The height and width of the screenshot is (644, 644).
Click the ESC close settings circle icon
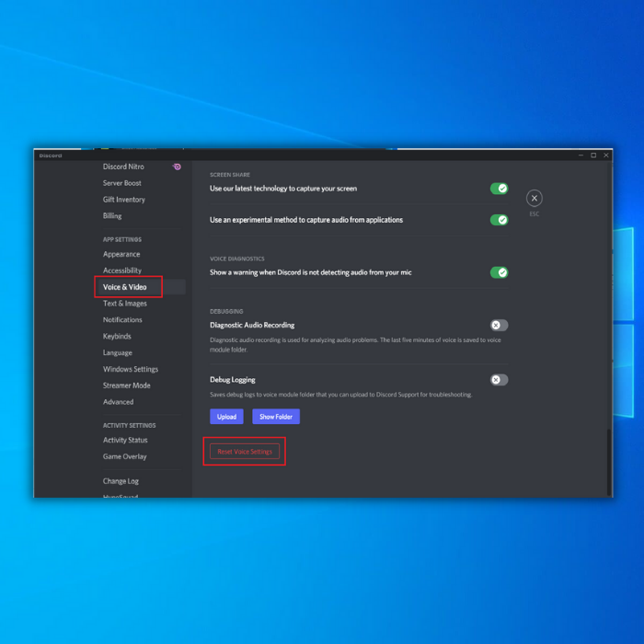coord(534,199)
